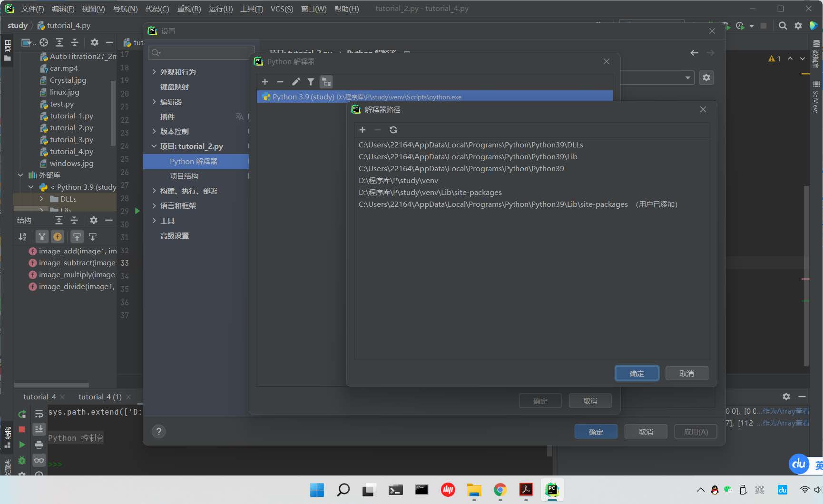Open Search Everywhere magnifier in the main toolbar
Viewport: 823px width, 504px height.
[783, 26]
